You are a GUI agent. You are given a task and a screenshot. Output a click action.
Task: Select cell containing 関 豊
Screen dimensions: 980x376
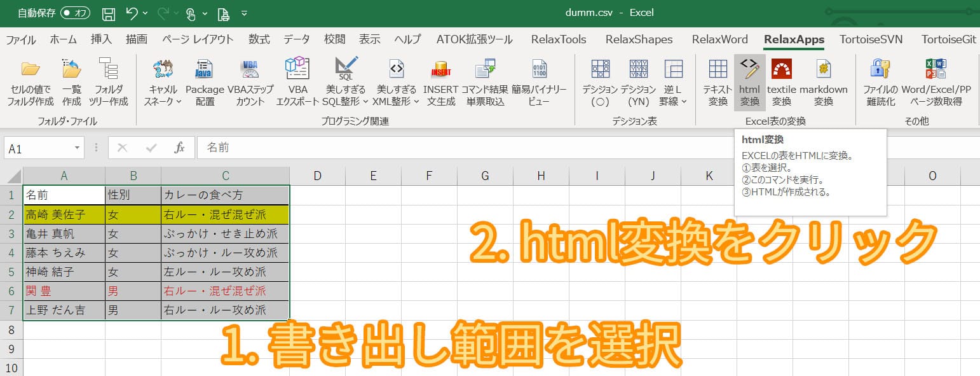64,291
